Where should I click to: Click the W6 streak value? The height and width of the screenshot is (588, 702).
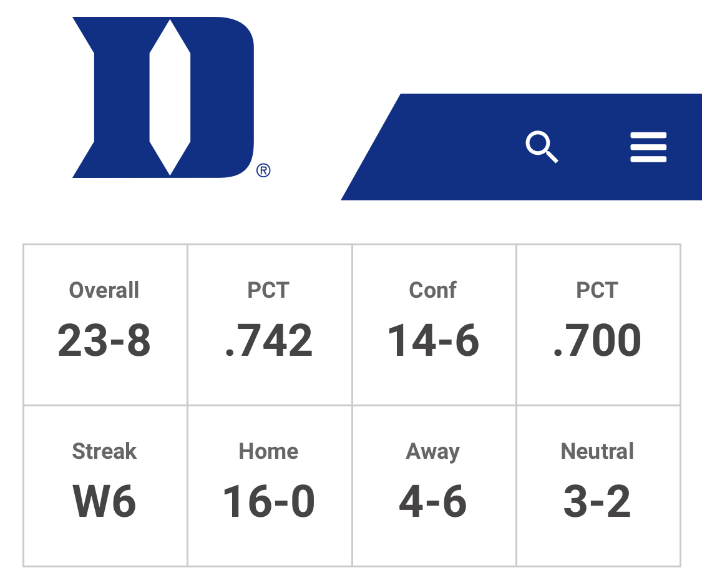(104, 501)
